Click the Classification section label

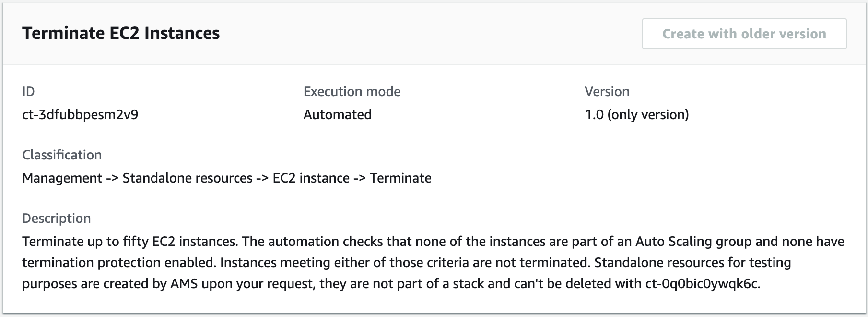point(61,155)
